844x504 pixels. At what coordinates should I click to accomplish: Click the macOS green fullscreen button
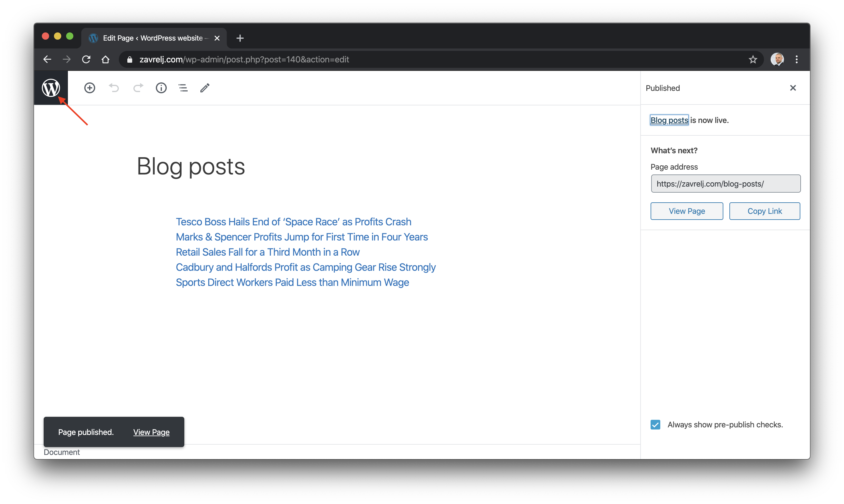[x=70, y=36]
